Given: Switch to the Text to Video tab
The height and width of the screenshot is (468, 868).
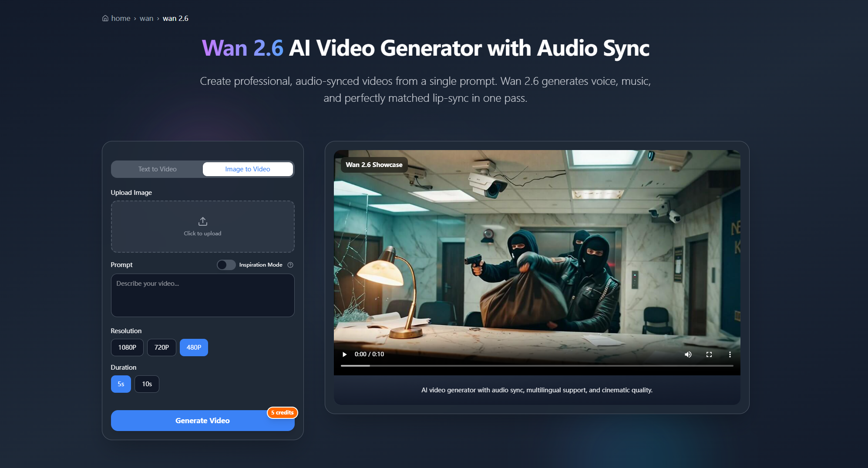Looking at the screenshot, I should click(157, 169).
